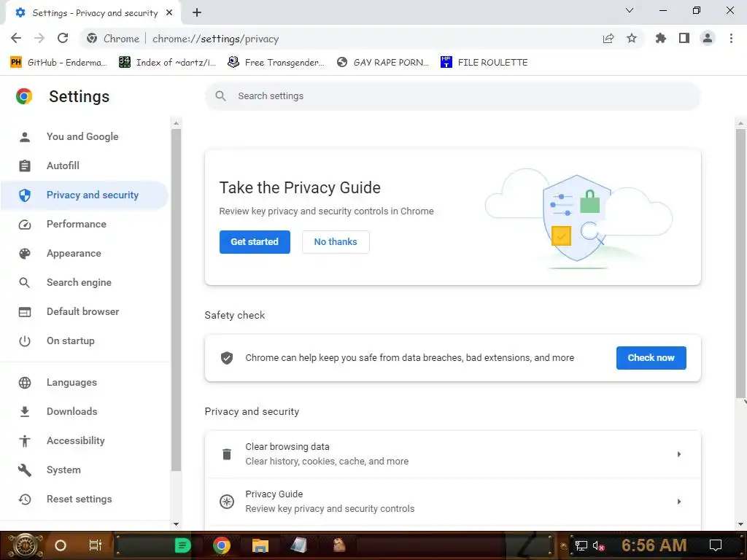Click the Chrome icon on taskbar
The image size is (747, 560).
pos(222,545)
